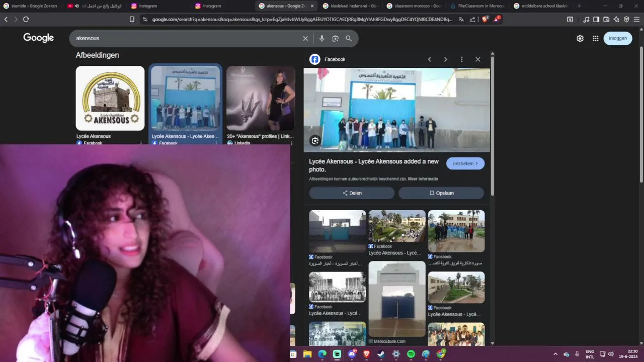
Task: Open tab search icon in toolbar
Action: 570,19
